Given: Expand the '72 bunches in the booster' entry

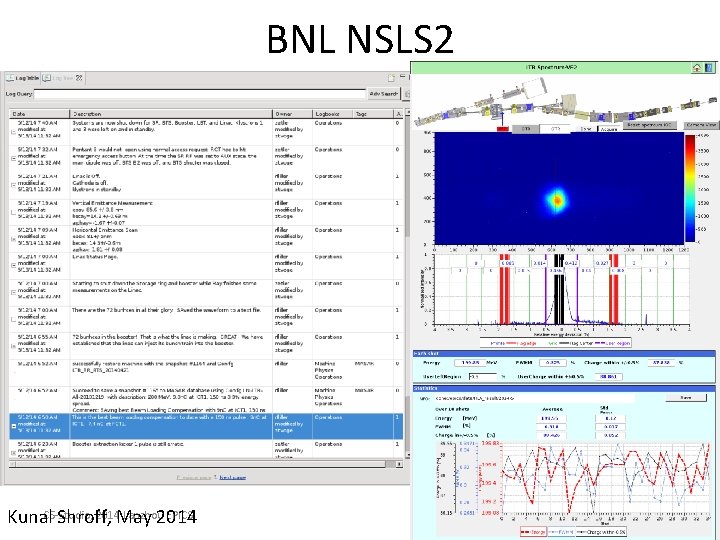Looking at the screenshot, I should 13,345.
